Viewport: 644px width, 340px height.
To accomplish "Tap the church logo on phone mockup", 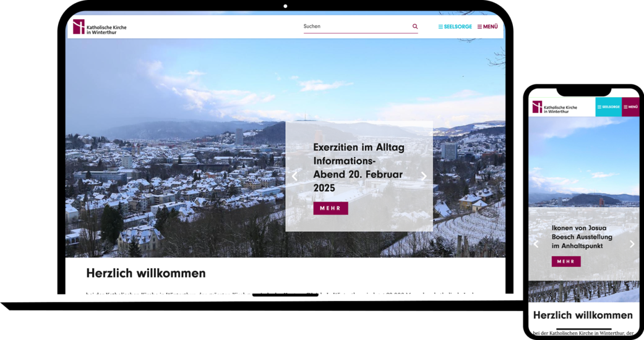I will 555,108.
